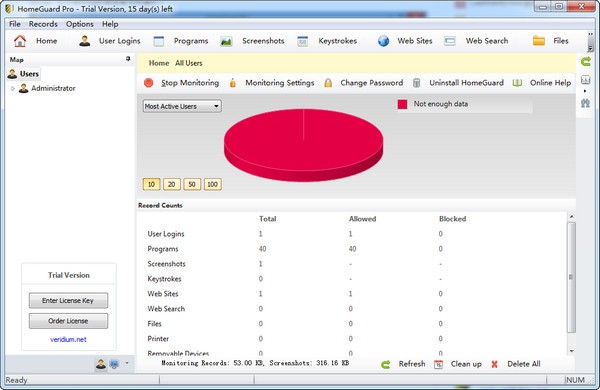Image resolution: width=600 pixels, height=390 pixels.
Task: Open the Options menu
Action: click(80, 24)
